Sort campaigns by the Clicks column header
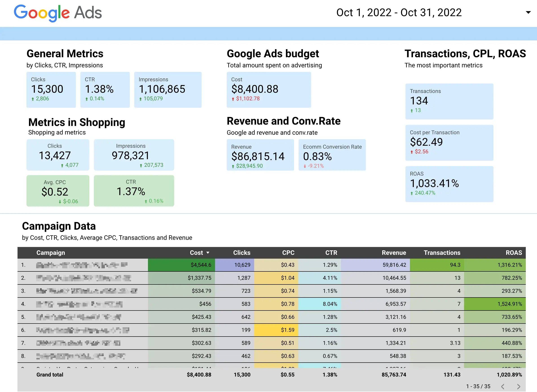The image size is (537, 392). pyautogui.click(x=241, y=253)
